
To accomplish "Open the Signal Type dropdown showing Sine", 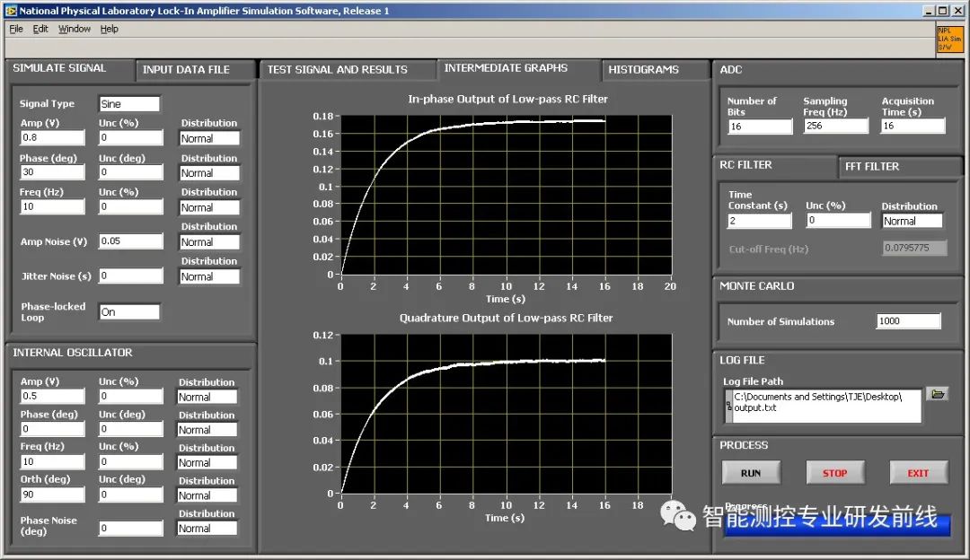I will coord(129,104).
